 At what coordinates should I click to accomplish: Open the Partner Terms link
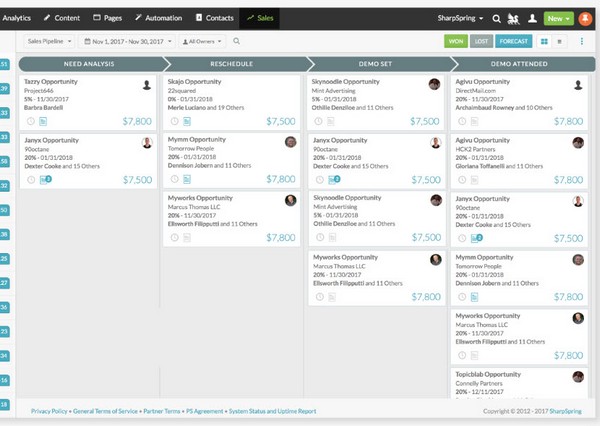tap(162, 411)
